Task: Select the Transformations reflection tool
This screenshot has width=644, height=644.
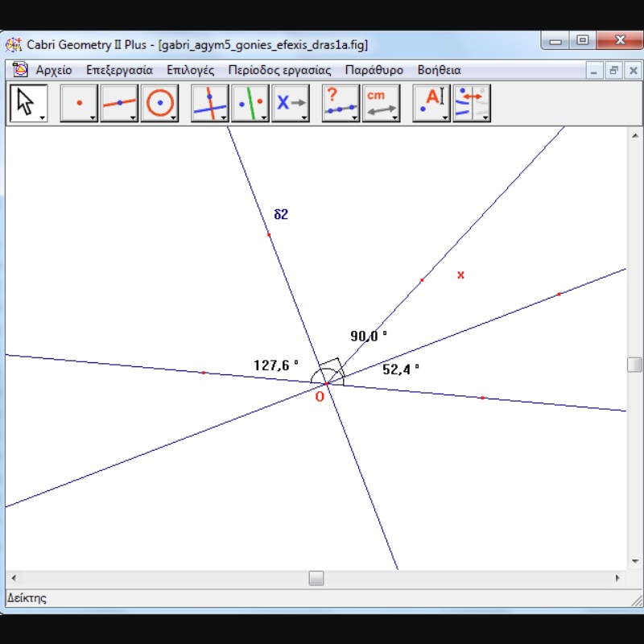Action: coord(250,103)
